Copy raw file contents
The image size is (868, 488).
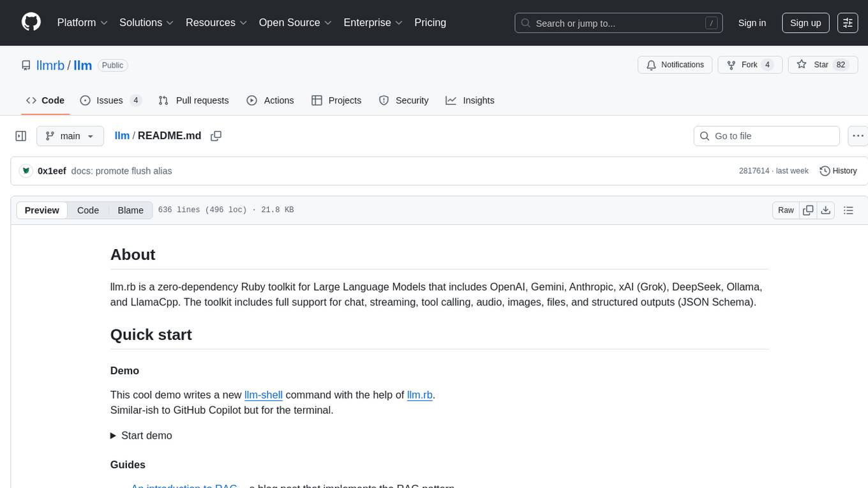[808, 210]
